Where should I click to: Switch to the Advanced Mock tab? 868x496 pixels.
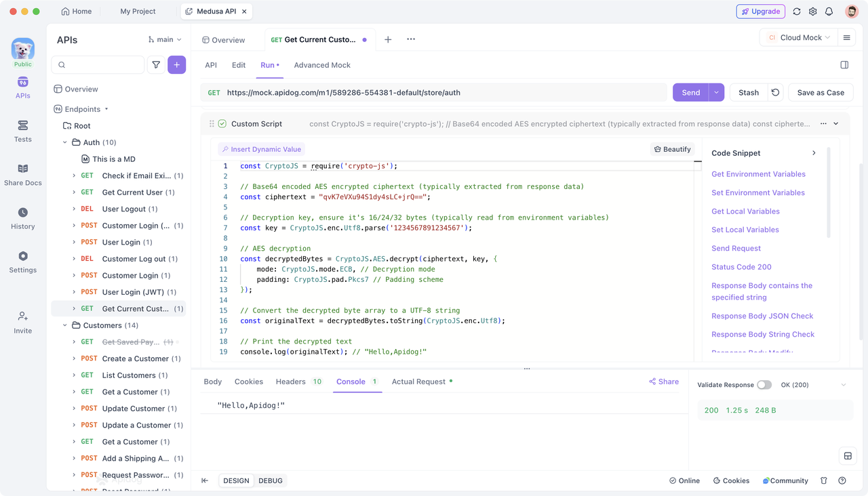pos(322,65)
